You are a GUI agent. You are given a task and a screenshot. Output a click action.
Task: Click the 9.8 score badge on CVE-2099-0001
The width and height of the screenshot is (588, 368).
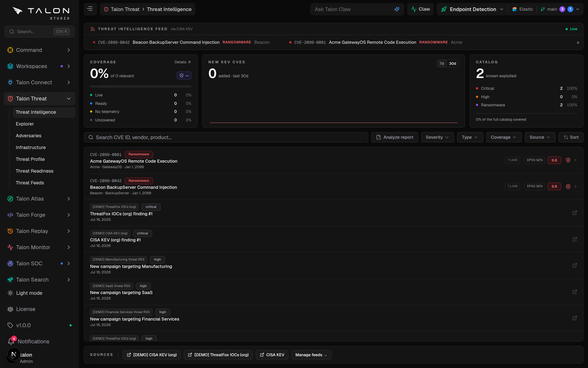(x=554, y=160)
